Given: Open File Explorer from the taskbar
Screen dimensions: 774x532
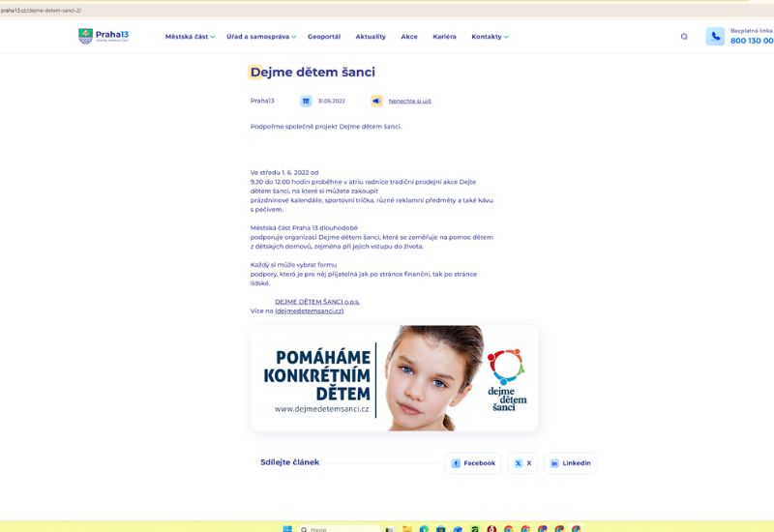Looking at the screenshot, I should coord(406,529).
